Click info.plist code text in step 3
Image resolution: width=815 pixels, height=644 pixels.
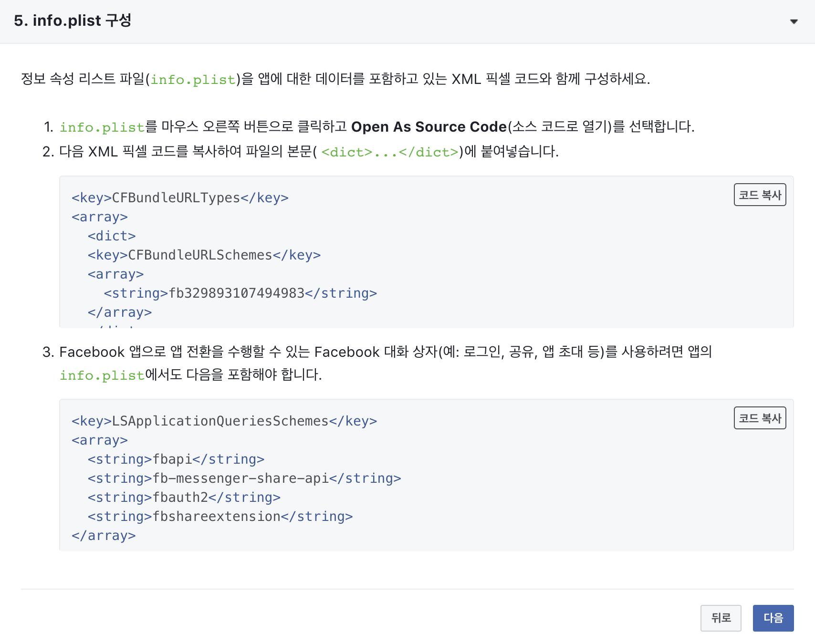pos(102,375)
